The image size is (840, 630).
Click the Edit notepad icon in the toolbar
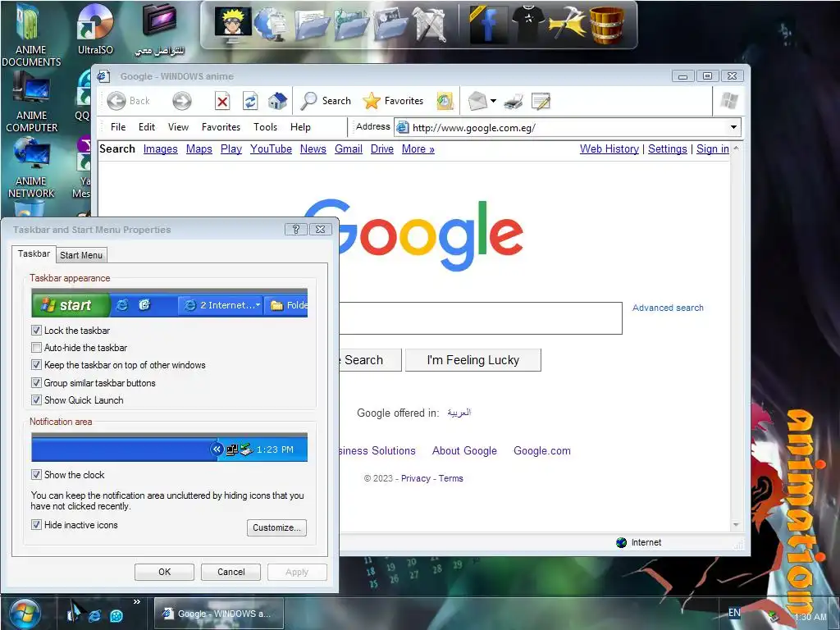pos(541,101)
